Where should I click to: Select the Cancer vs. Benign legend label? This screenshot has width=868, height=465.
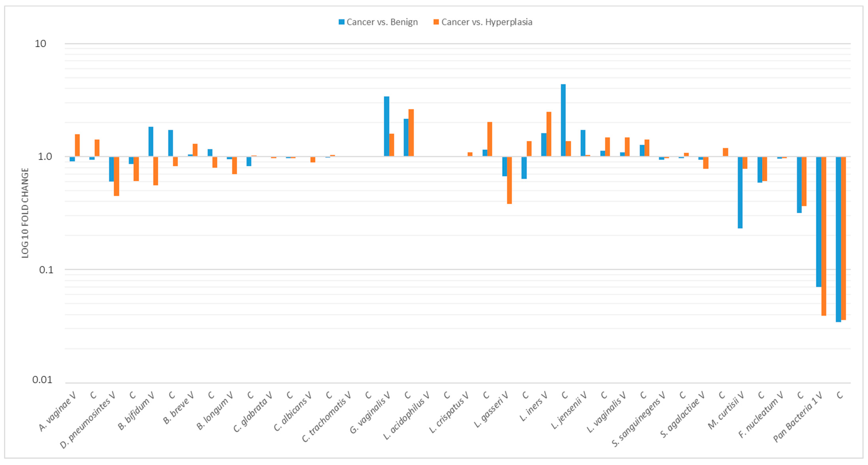click(x=382, y=22)
